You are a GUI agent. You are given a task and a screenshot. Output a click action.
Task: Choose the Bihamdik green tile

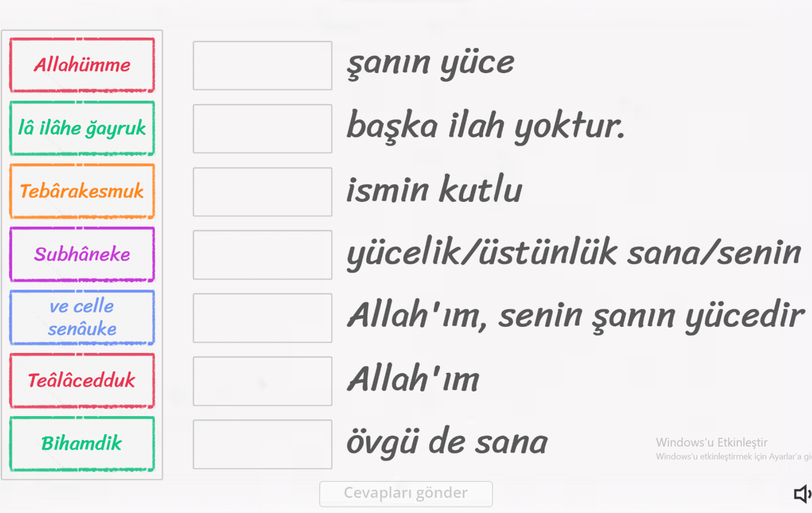pyautogui.click(x=82, y=443)
